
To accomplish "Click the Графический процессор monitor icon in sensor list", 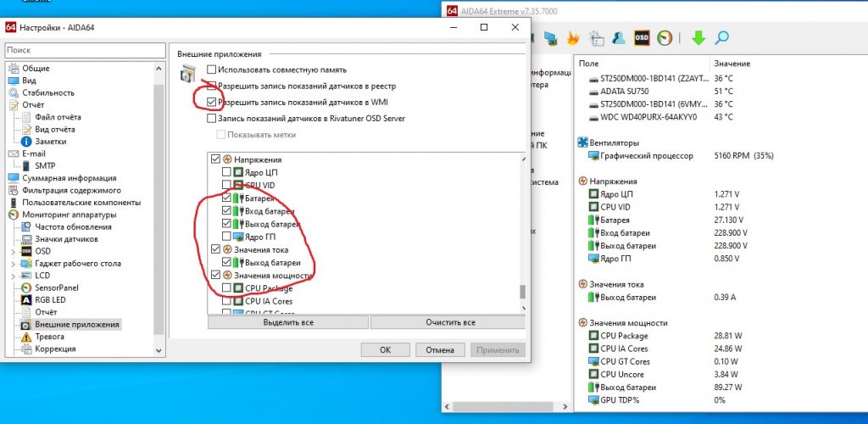I will click(593, 156).
